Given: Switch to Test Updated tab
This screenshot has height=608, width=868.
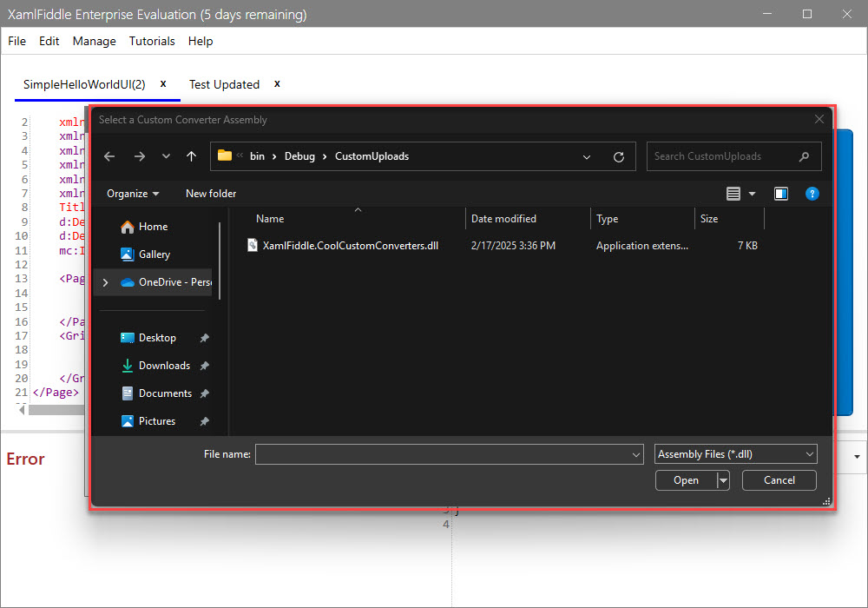Looking at the screenshot, I should pos(224,85).
